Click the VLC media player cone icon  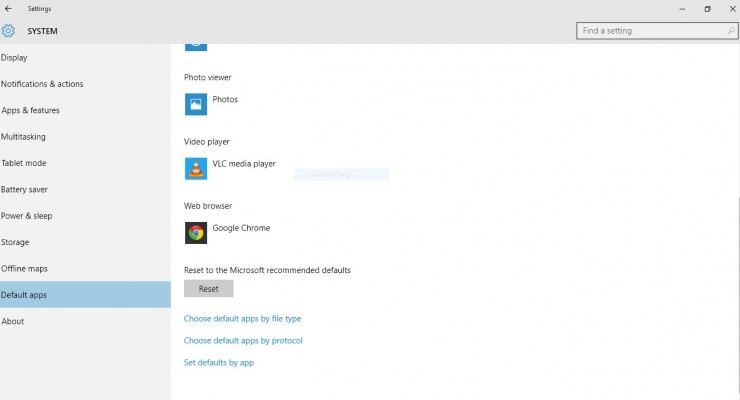click(x=196, y=168)
